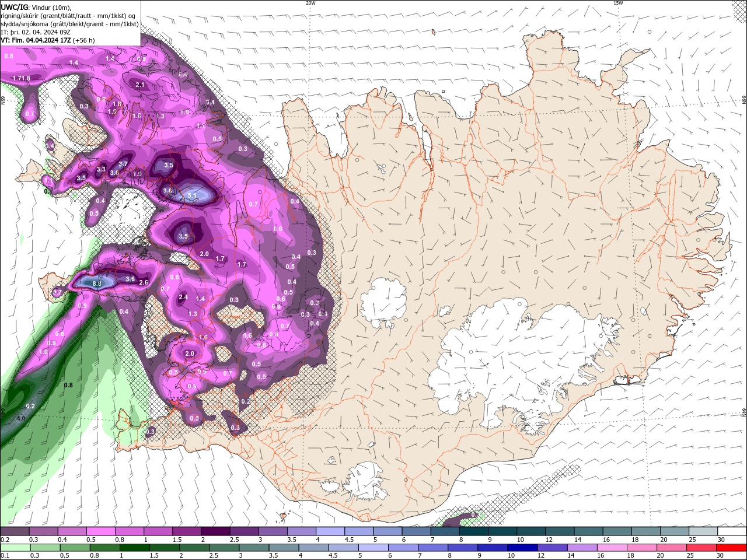Viewport: 747px width, 560px height.
Task: Click the joined 1.71.8 value label
Action: (21, 78)
